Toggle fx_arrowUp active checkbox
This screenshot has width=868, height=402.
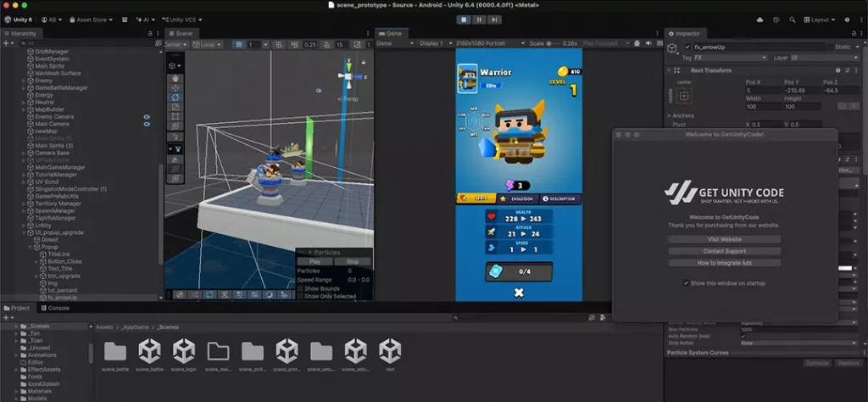[687, 47]
